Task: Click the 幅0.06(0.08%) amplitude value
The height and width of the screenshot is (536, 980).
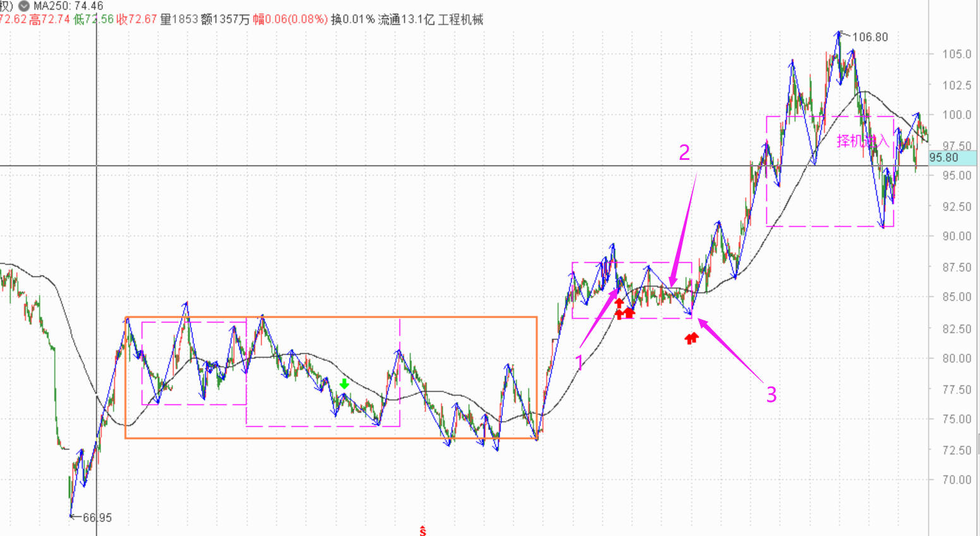Action: click(290, 20)
